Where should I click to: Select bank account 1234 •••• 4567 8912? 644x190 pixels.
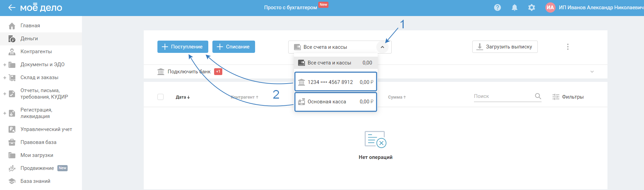point(336,82)
